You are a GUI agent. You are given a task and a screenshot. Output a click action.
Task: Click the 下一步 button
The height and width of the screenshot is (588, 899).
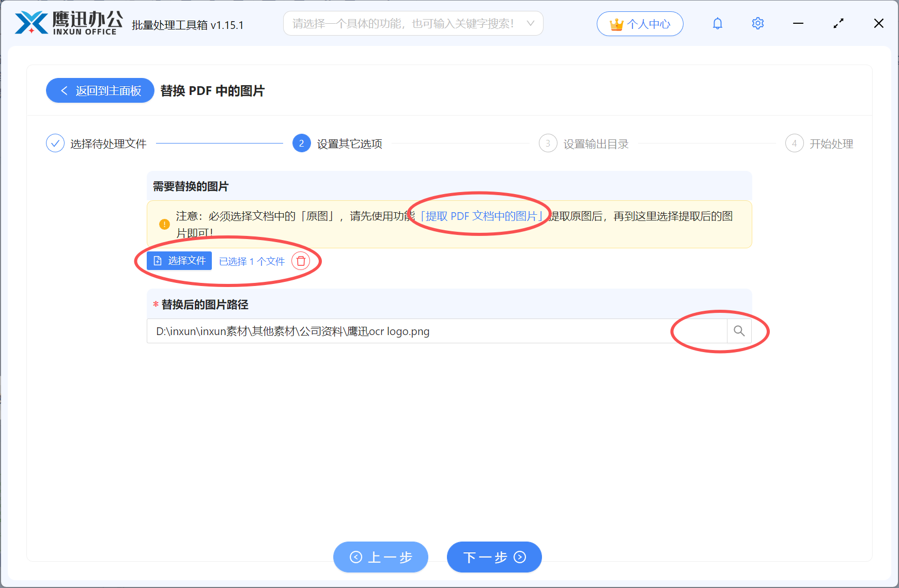(x=493, y=557)
